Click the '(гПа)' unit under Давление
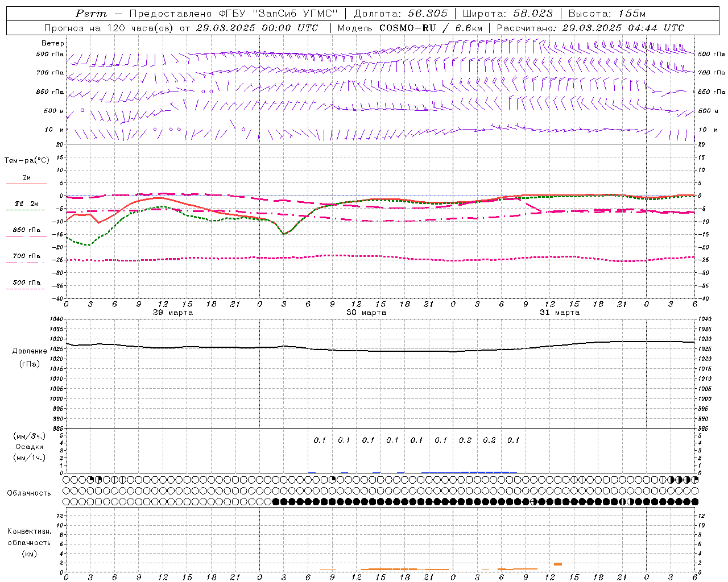 (x=30, y=364)
